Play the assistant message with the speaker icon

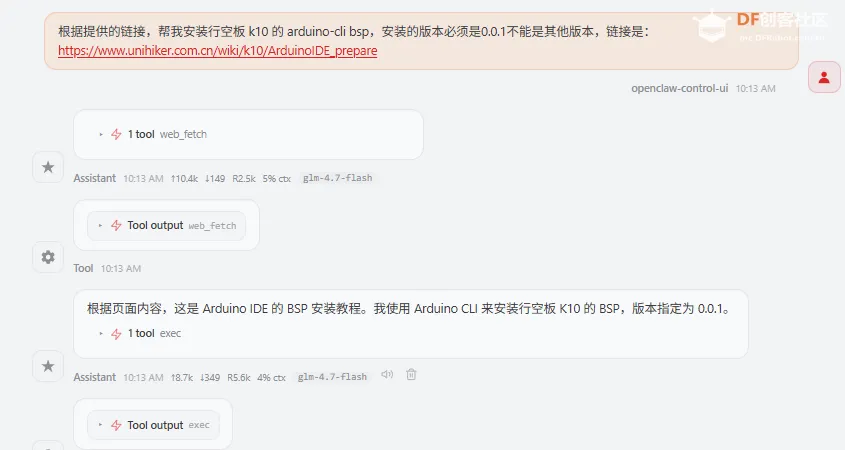[387, 374]
